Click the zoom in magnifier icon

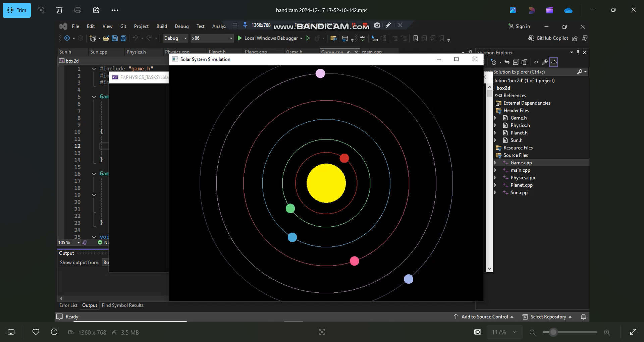click(607, 332)
